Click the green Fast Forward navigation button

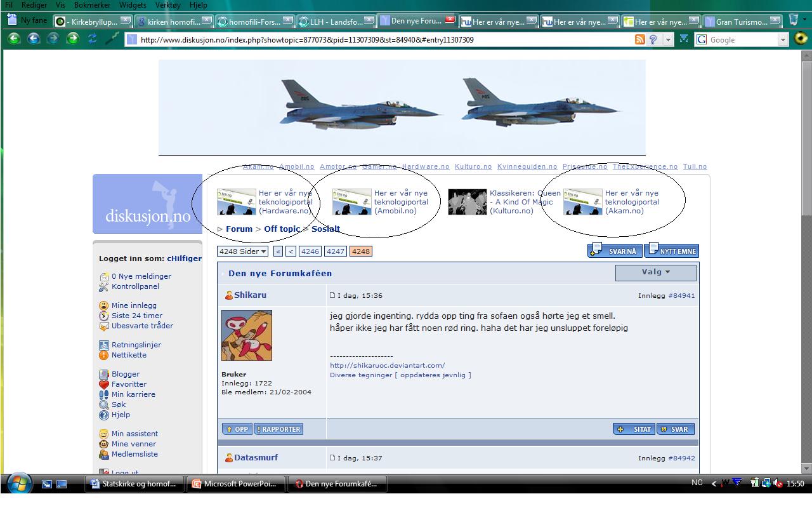tap(73, 39)
